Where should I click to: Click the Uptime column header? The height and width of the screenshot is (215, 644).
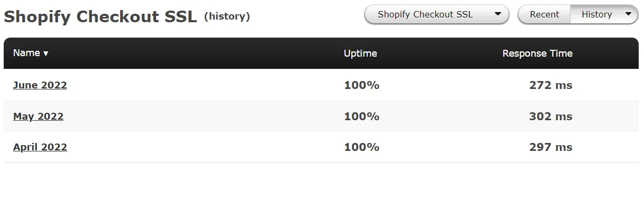coord(360,53)
